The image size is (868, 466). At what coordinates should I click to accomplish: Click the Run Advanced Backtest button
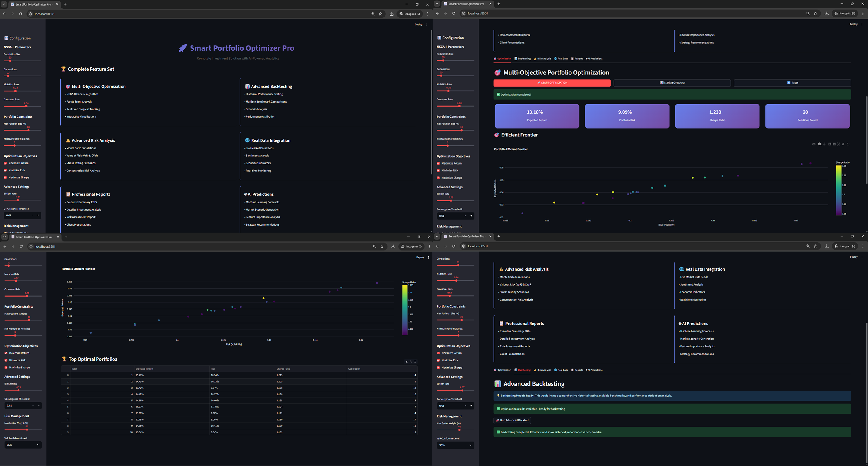512,420
